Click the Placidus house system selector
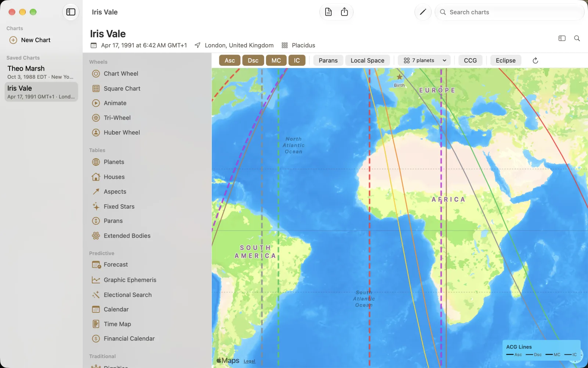Viewport: 588px width, 368px height. click(x=298, y=45)
